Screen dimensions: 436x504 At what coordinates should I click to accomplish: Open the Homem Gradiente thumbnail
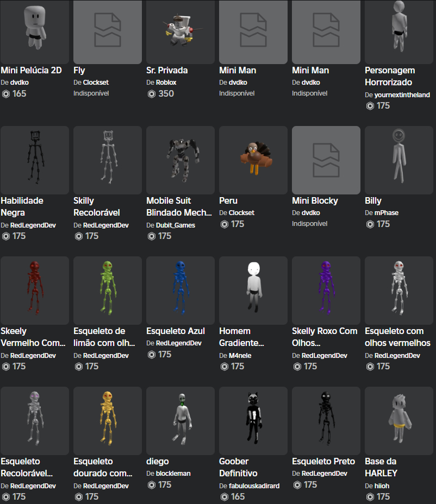253,290
